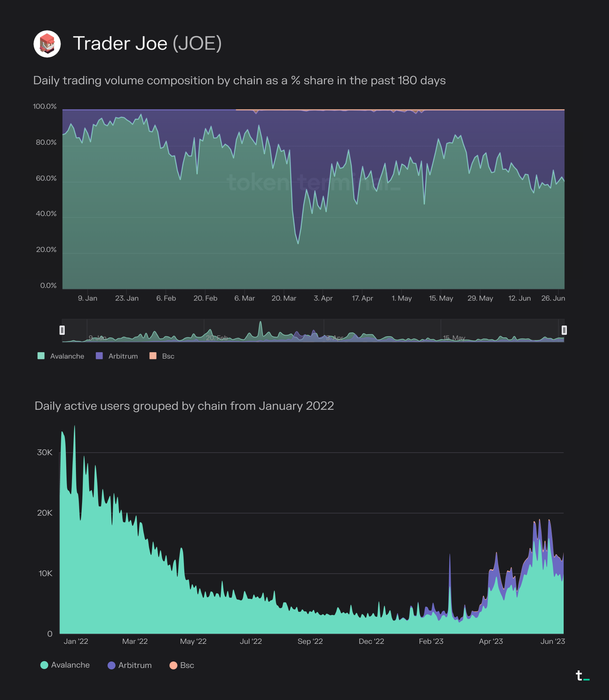
Task: Click the right range navigator handle
Action: point(564,330)
